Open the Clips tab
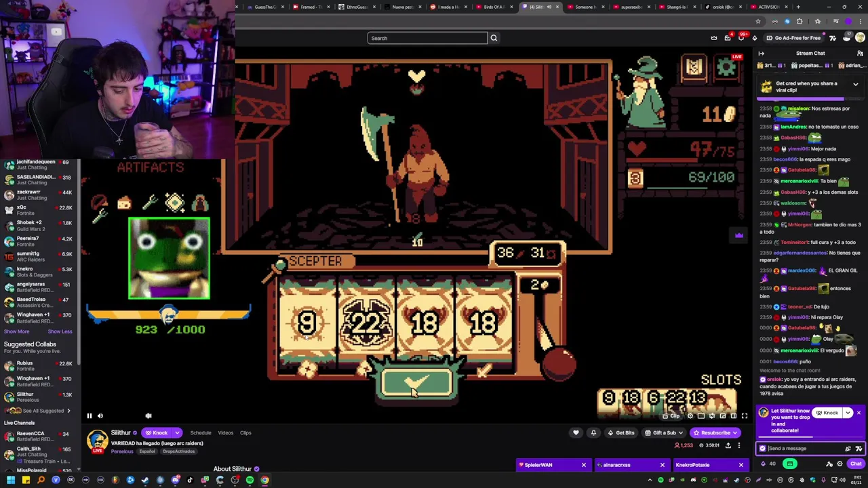868x488 pixels. (x=245, y=432)
